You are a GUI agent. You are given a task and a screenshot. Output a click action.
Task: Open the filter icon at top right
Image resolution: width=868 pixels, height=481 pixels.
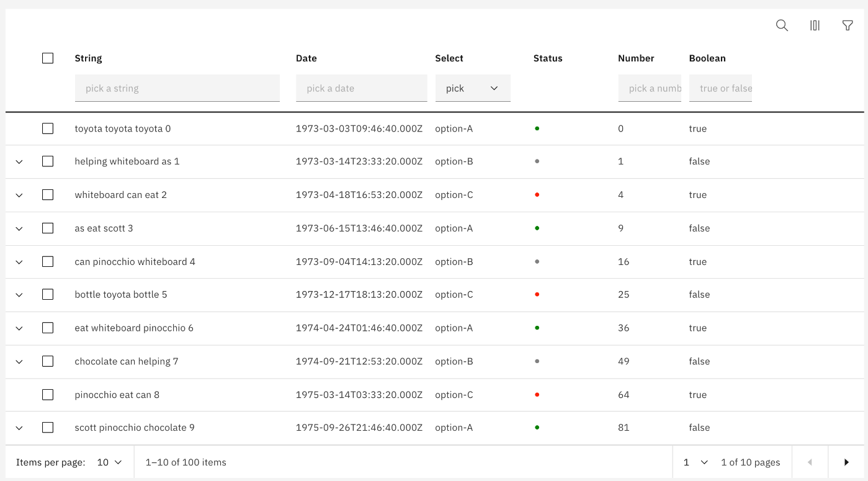pyautogui.click(x=848, y=25)
